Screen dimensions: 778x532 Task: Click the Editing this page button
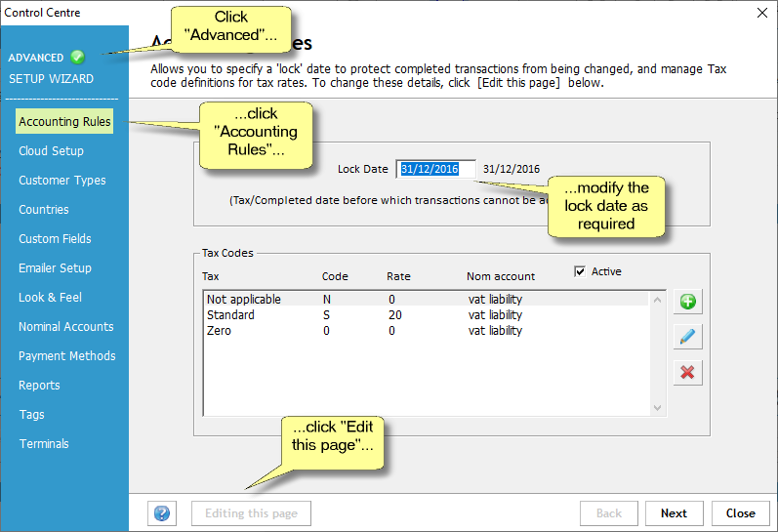point(251,513)
